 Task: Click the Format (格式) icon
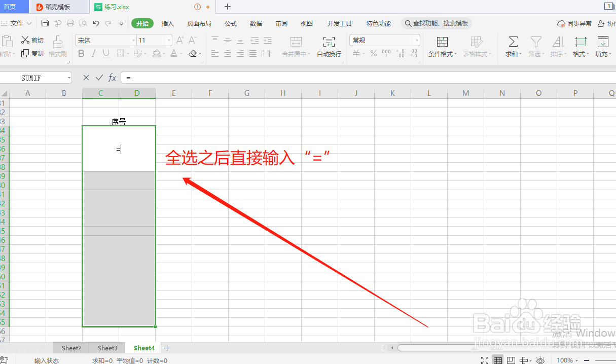[581, 42]
